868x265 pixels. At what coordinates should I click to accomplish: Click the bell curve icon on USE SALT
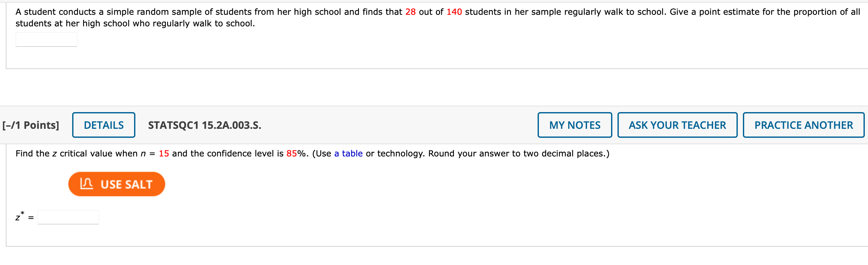click(x=86, y=184)
